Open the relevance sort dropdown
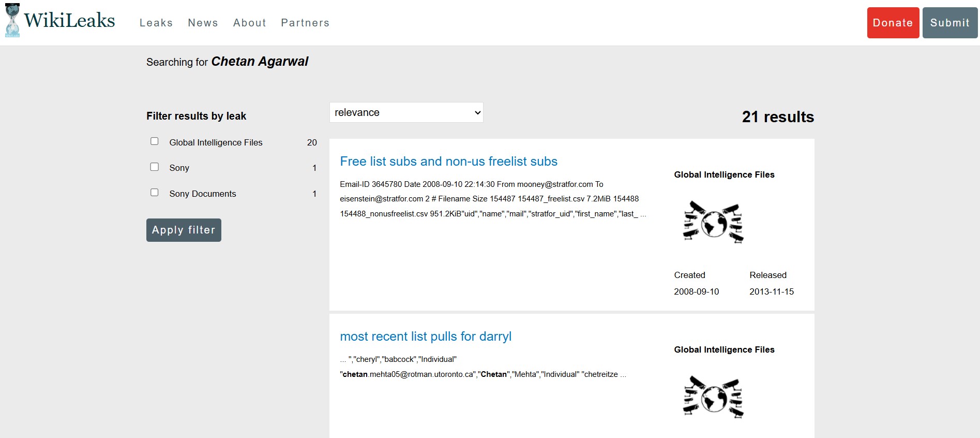 [x=406, y=112]
